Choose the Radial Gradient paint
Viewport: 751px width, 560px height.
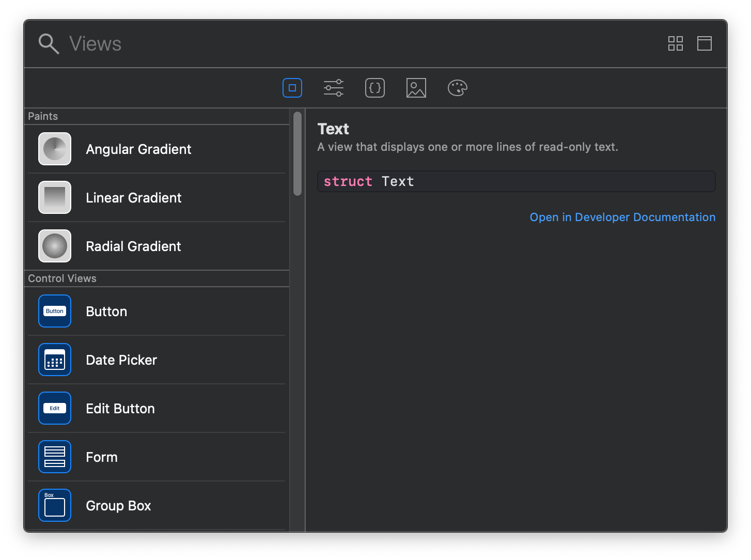tap(133, 246)
